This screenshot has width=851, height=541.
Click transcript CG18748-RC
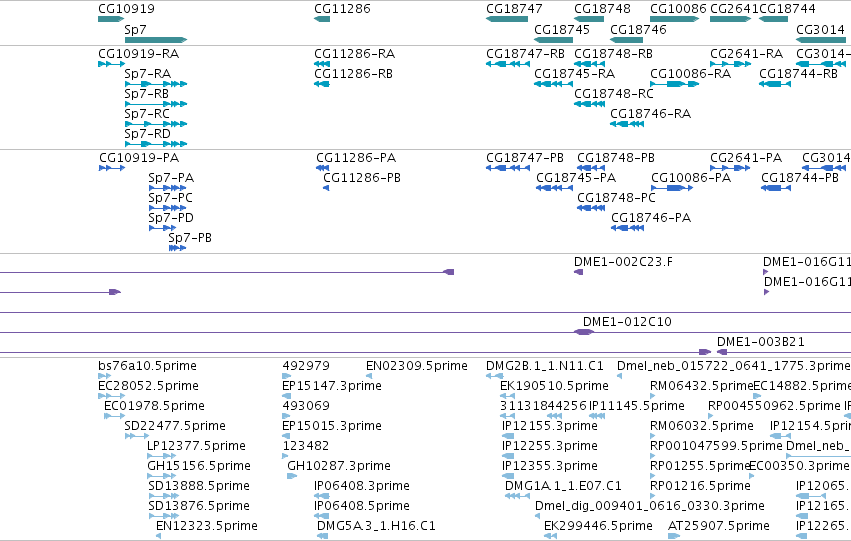point(614,94)
